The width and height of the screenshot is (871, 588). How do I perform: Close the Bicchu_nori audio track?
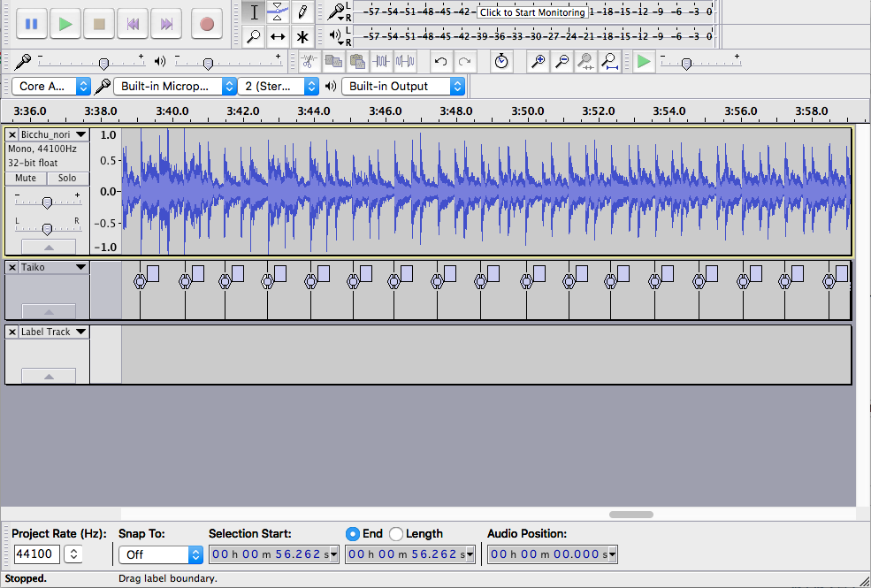point(12,134)
